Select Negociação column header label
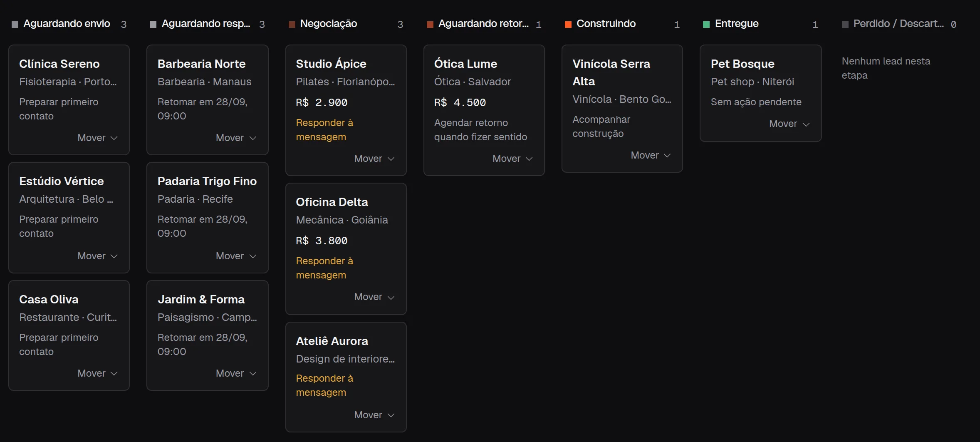This screenshot has height=442, width=980. point(329,24)
